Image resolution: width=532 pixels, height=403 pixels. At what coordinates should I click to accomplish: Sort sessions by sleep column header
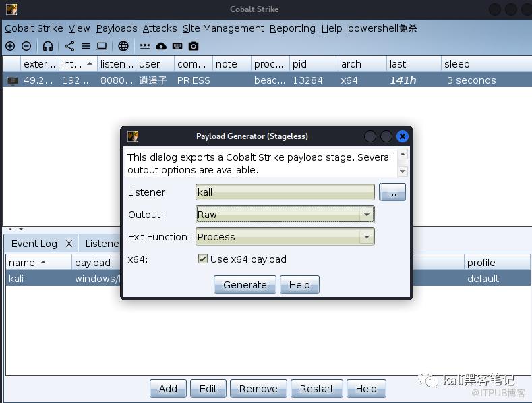[x=487, y=64]
